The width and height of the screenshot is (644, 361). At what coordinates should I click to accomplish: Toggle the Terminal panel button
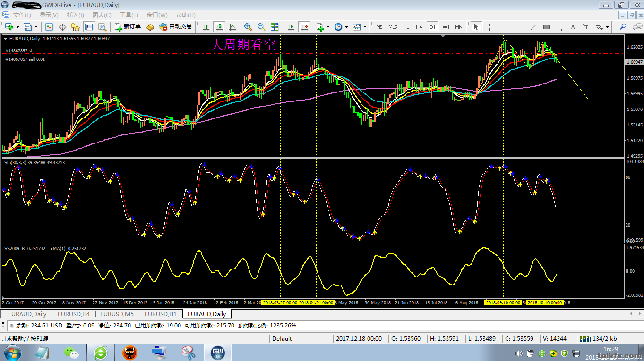pos(89,27)
